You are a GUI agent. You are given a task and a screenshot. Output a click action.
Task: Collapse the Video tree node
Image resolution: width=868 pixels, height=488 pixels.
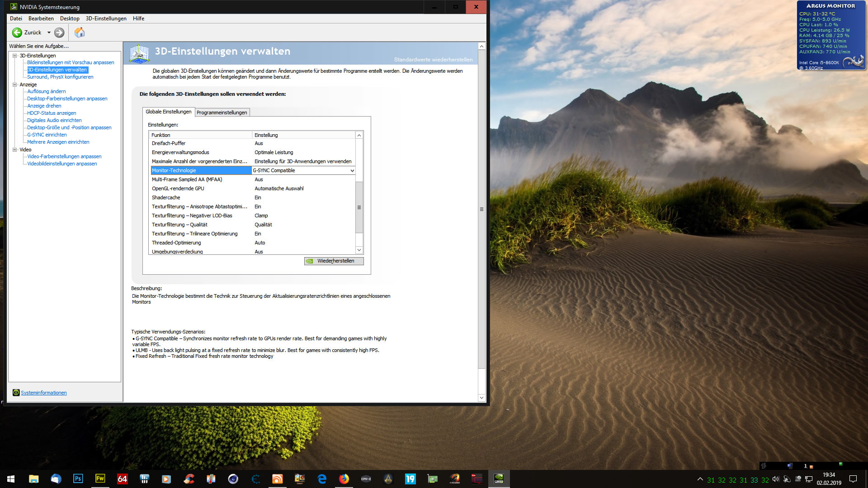point(14,150)
